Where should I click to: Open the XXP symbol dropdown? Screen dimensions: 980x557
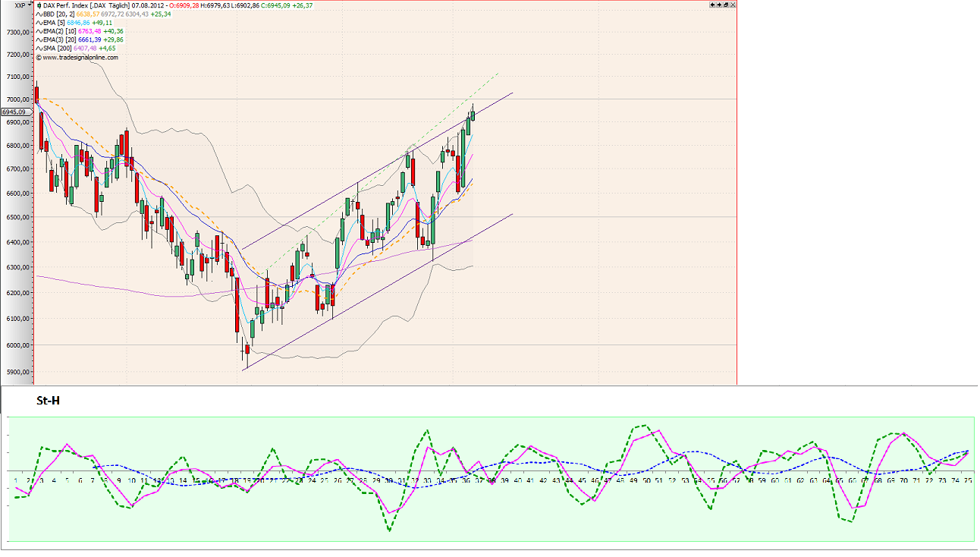pyautogui.click(x=28, y=5)
